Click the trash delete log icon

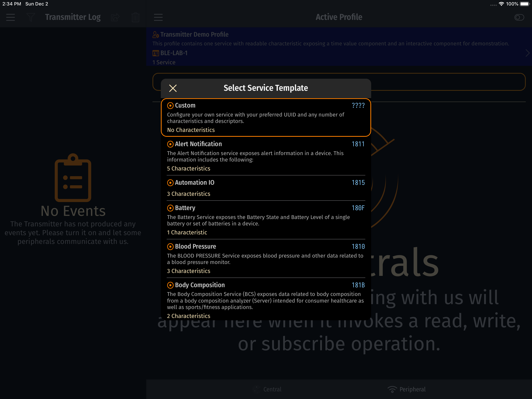tap(135, 17)
